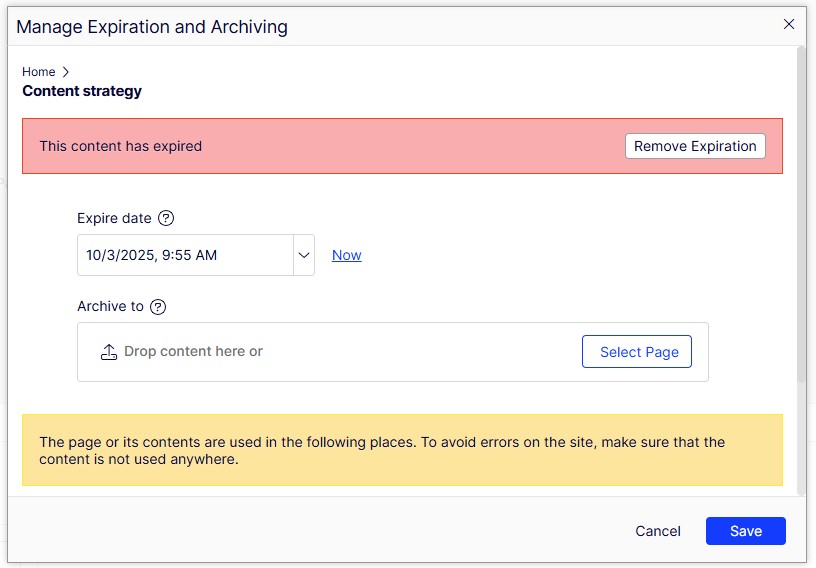Expand the Expire date picker dropdown arrow
The height and width of the screenshot is (568, 816).
tap(303, 255)
